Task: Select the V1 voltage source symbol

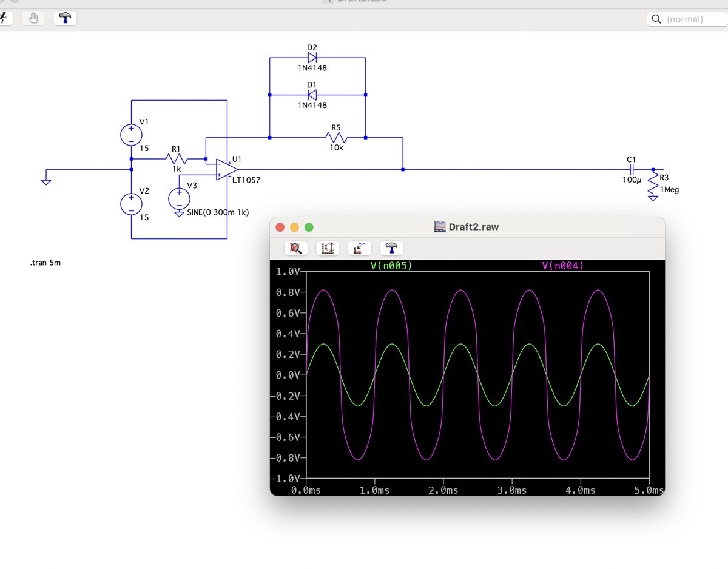Action: click(131, 135)
